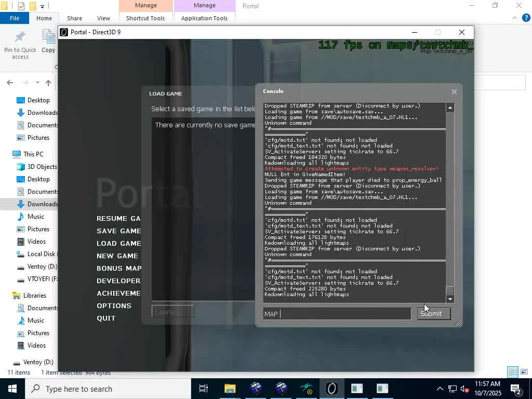532x399 pixels.
Task: Click network icon in system tray
Action: coord(453,389)
